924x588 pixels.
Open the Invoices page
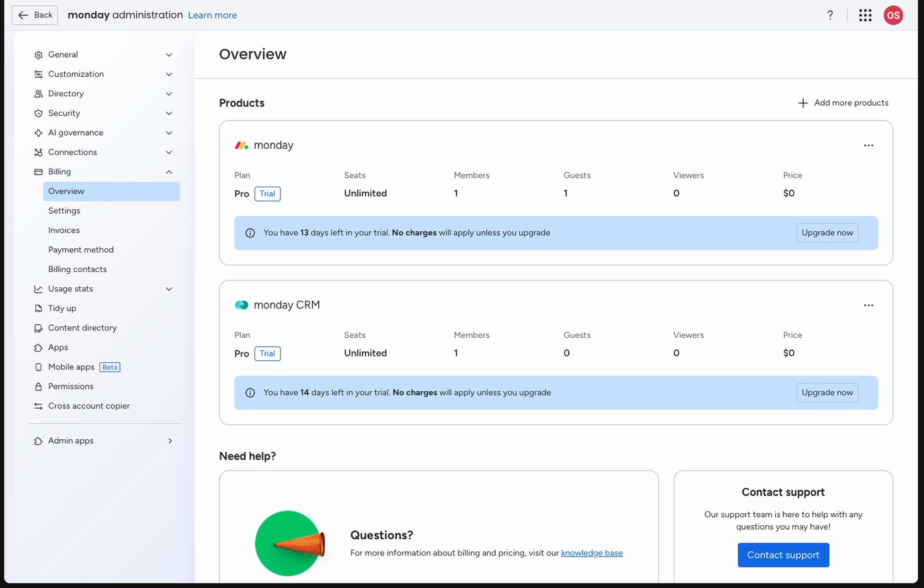pyautogui.click(x=64, y=230)
